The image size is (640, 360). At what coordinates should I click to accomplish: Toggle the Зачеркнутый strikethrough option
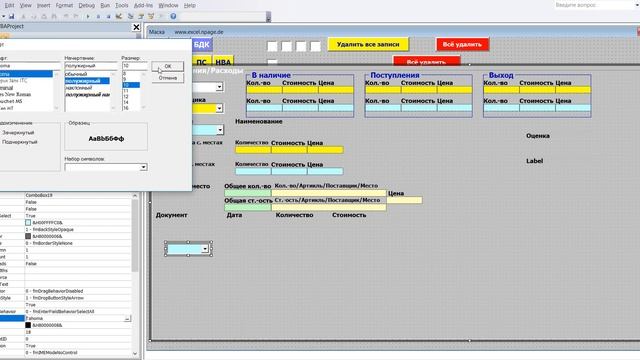(x=18, y=133)
